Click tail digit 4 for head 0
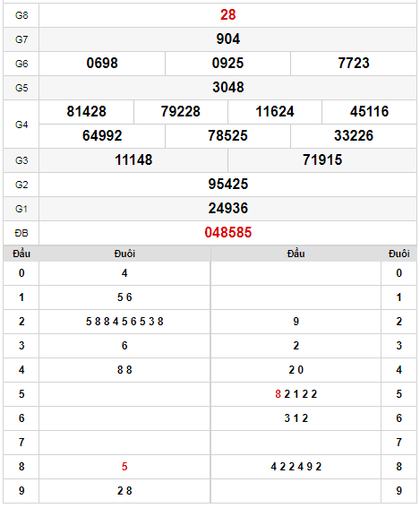The image size is (420, 508). coord(124,273)
